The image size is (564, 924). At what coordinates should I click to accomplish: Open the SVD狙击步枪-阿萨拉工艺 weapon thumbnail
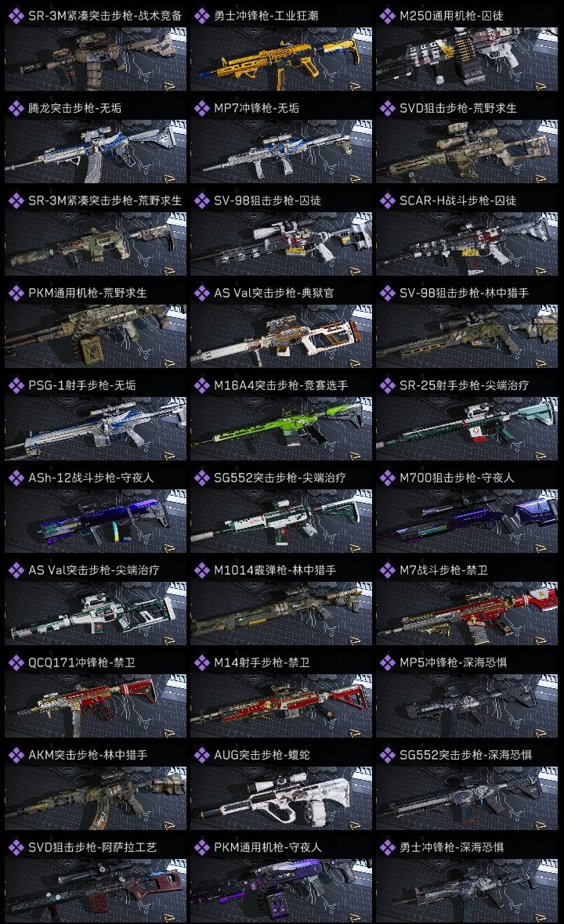point(96,890)
